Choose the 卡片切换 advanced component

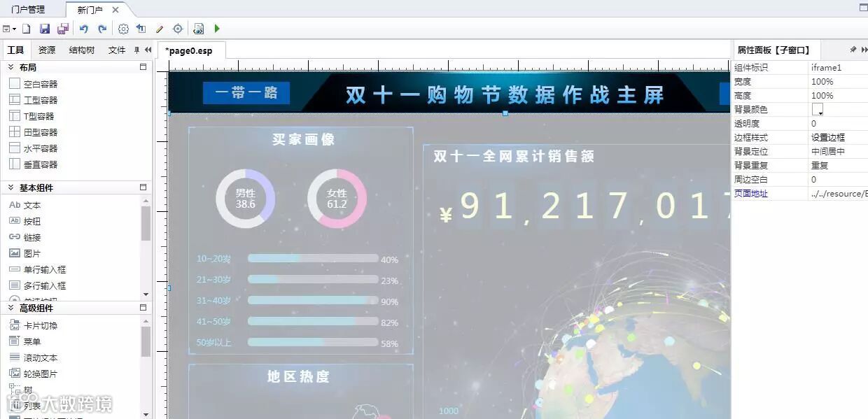[x=34, y=325]
